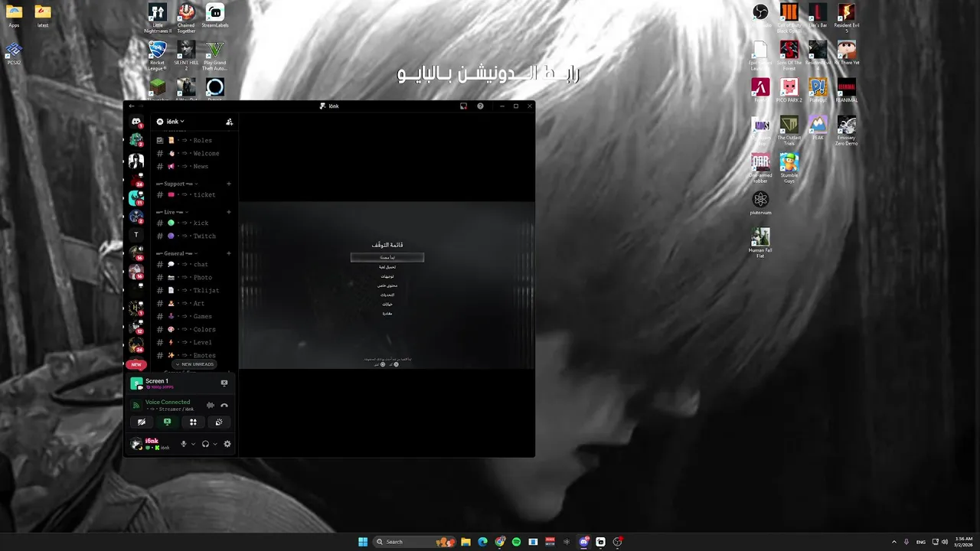Open the News channel
The width and height of the screenshot is (980, 551).
(194, 166)
